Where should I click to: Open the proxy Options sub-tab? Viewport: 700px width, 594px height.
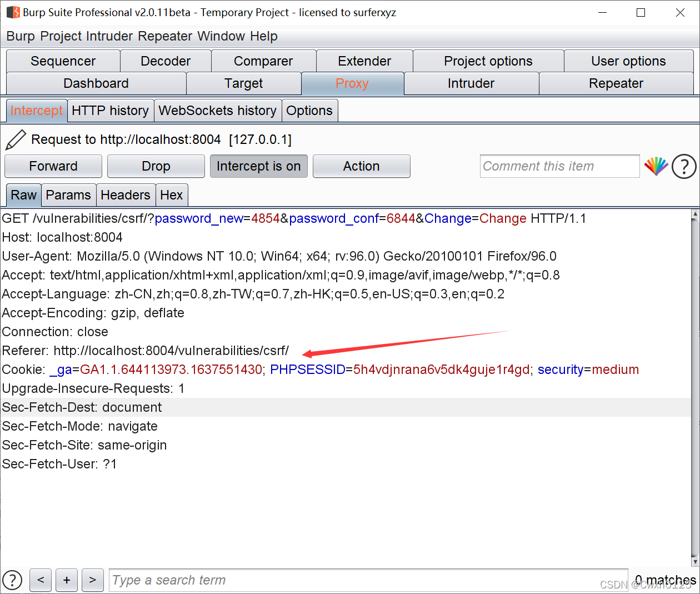[x=309, y=111]
